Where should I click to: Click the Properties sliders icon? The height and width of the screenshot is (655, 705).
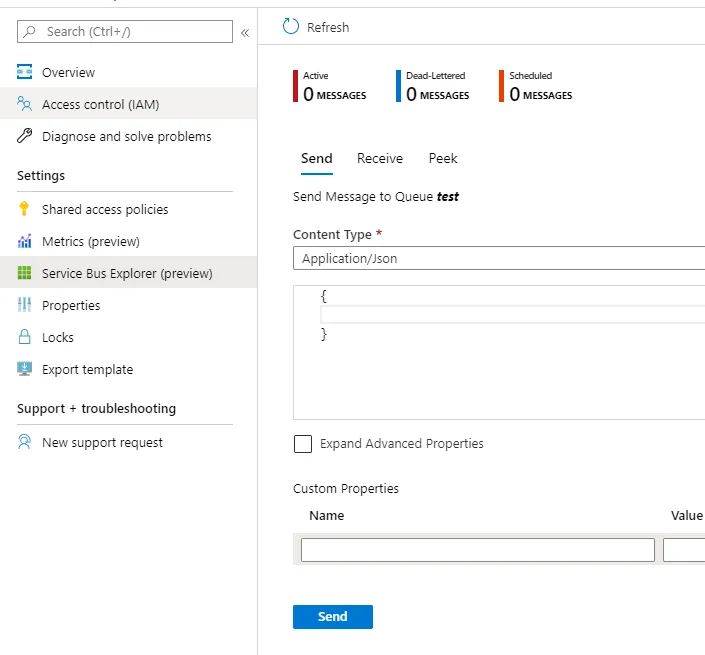coord(25,305)
